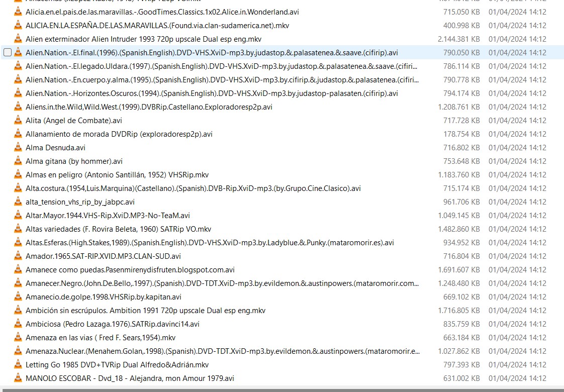
Task: Select file alta_tension_vhs_rip_by_jabpc.avi
Action: (x=80, y=202)
